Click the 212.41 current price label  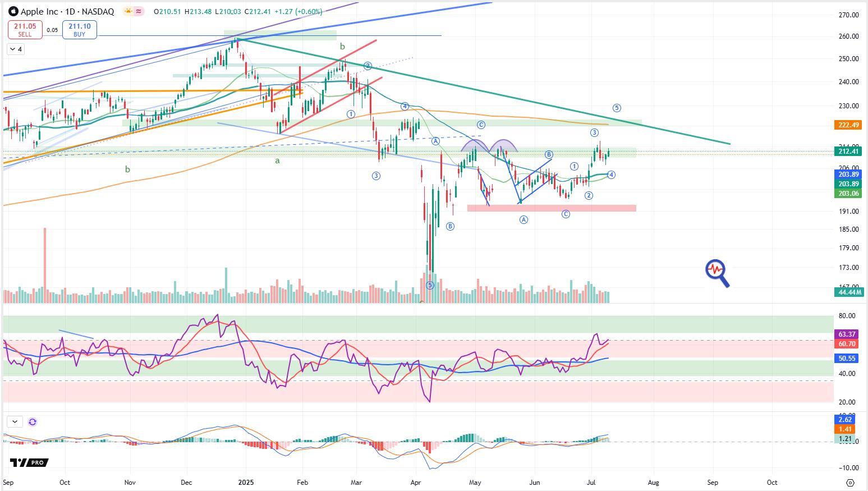848,152
